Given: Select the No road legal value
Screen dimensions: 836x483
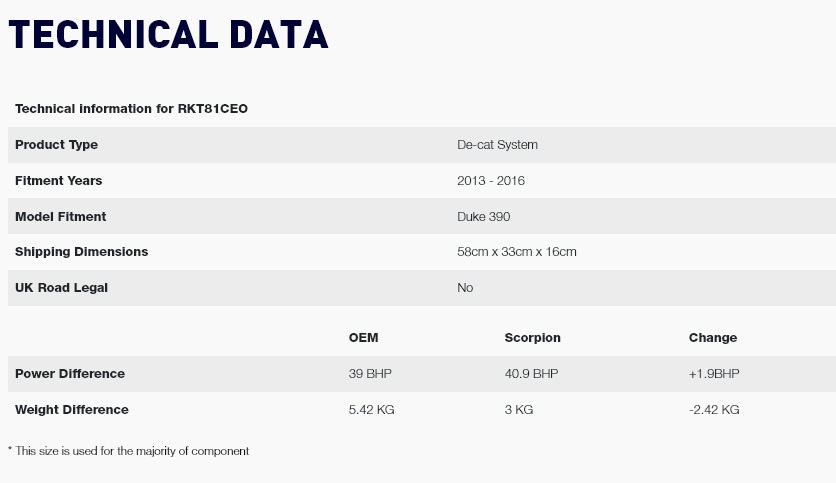Looking at the screenshot, I should coord(465,288).
